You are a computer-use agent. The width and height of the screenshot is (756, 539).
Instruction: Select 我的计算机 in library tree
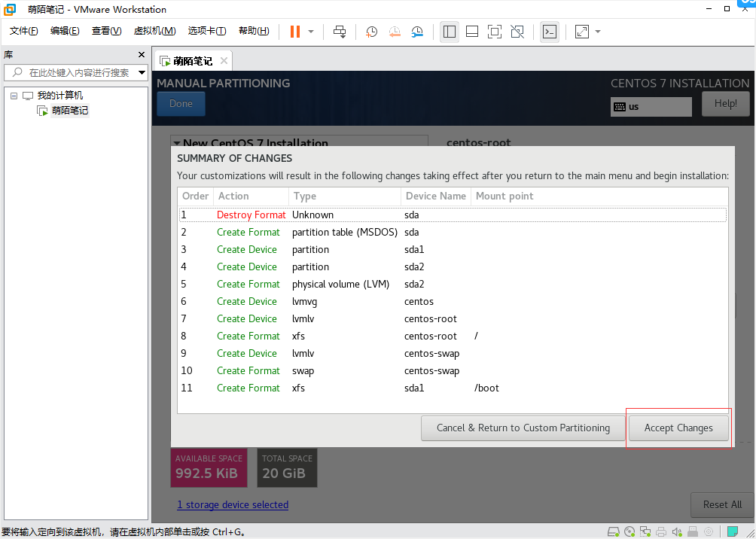59,96
